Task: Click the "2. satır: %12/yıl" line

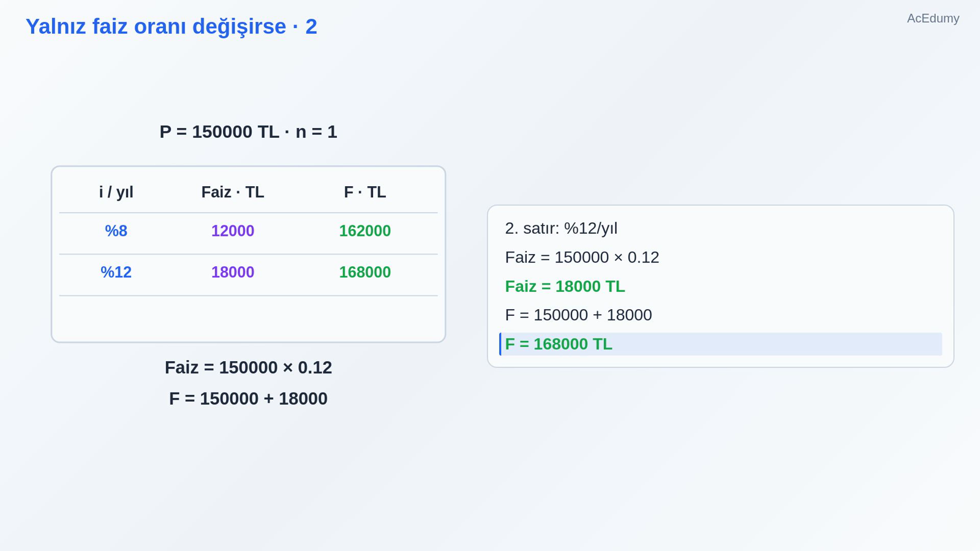Action: 561,228
